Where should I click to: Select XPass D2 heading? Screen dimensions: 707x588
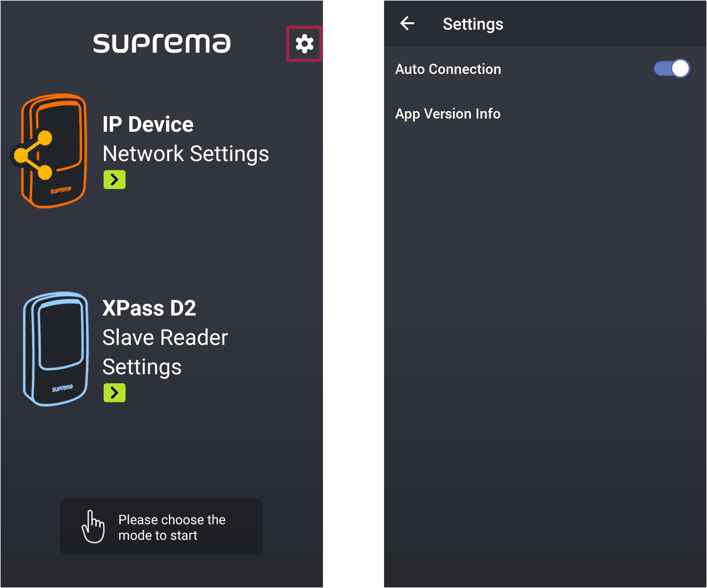(149, 308)
